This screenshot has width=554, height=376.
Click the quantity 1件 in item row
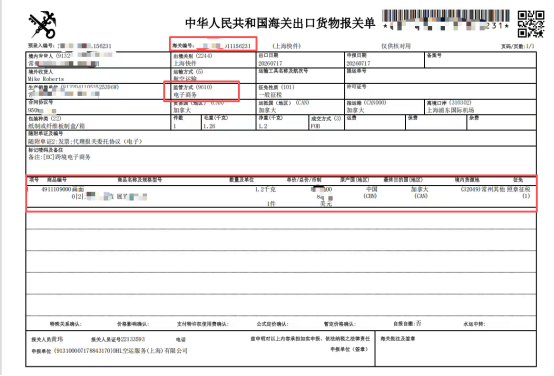271,204
